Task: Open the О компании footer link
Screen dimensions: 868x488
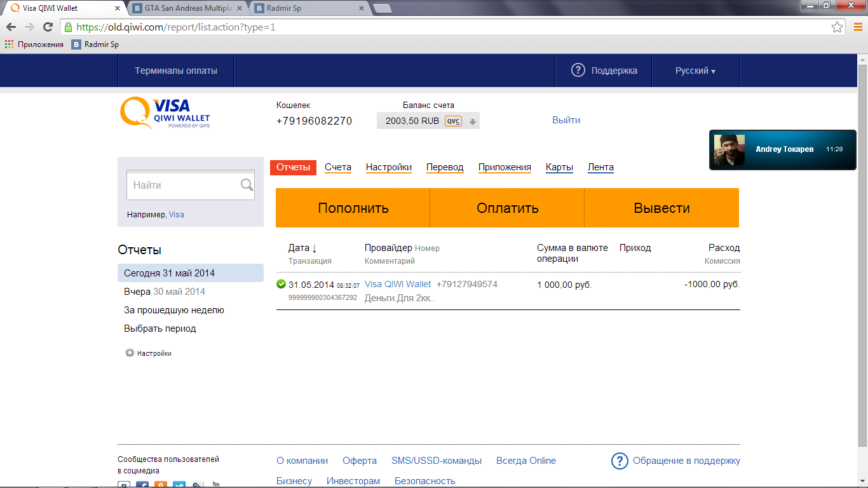Action: point(302,461)
